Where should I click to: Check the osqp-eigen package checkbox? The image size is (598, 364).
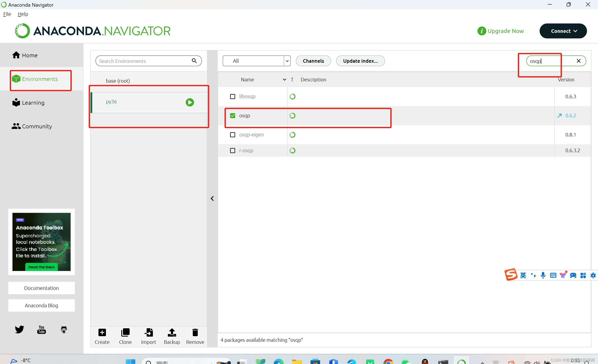(x=232, y=135)
